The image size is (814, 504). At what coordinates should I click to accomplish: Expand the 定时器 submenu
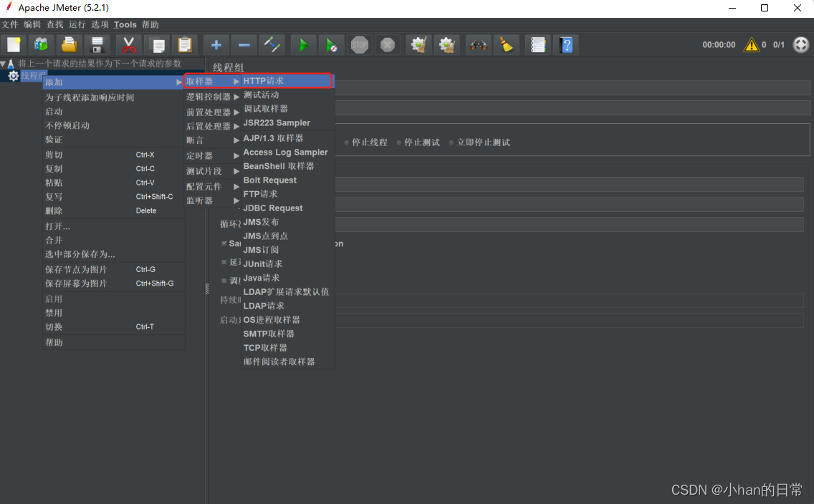(x=212, y=155)
